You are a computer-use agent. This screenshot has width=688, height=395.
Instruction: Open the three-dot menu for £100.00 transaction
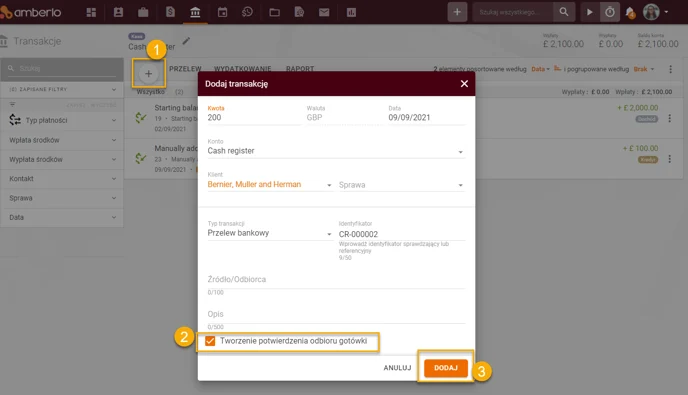pyautogui.click(x=670, y=159)
